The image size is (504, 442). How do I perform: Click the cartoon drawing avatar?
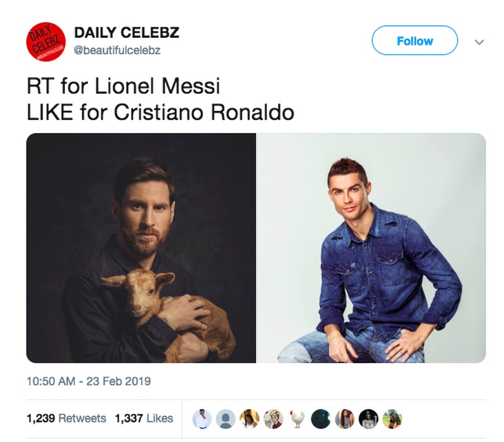click(273, 419)
